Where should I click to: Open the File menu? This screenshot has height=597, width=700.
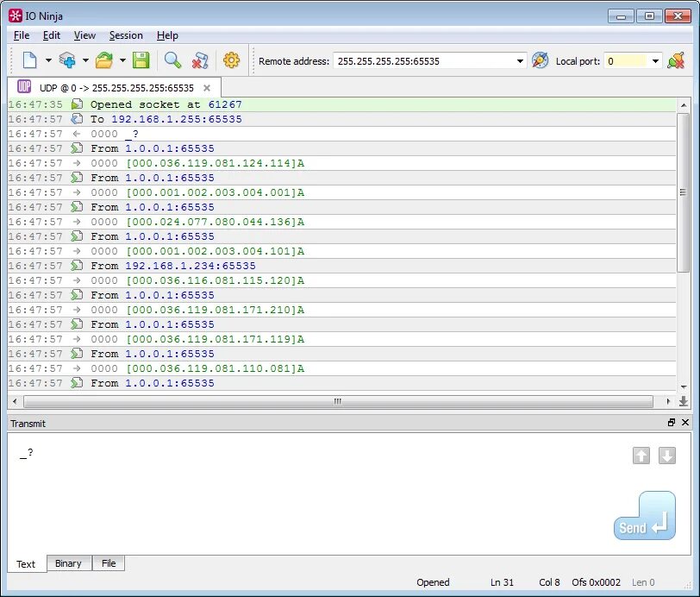[22, 35]
